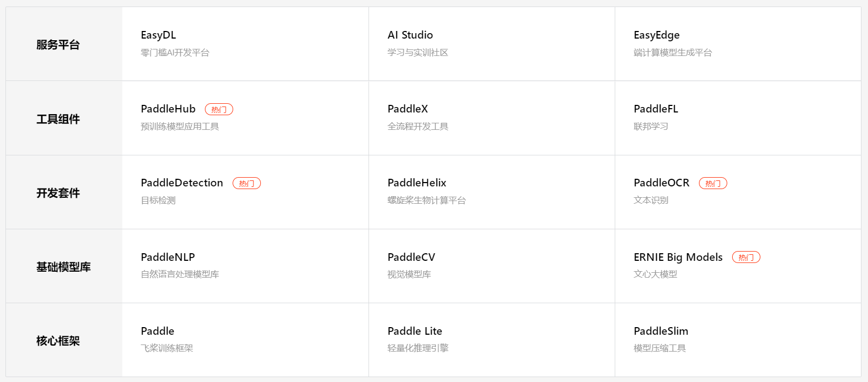The height and width of the screenshot is (382, 868).
Task: Open the ERNIE Big Models link
Action: click(x=677, y=256)
